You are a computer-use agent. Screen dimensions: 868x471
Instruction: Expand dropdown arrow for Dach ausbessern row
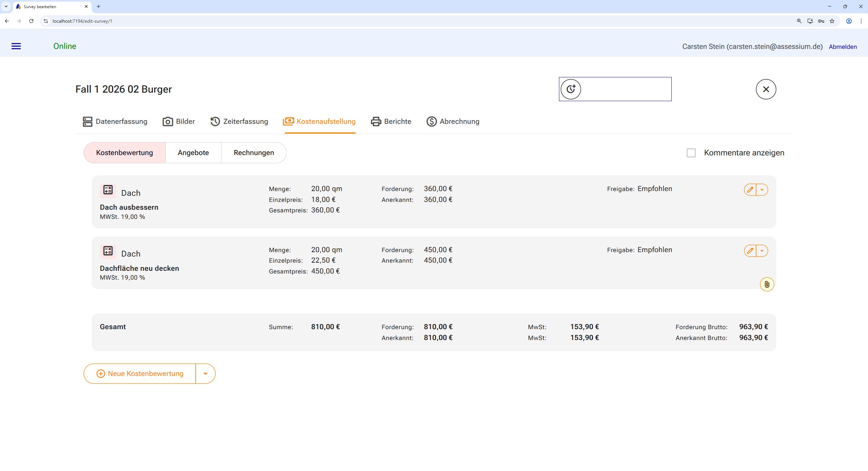pyautogui.click(x=762, y=190)
